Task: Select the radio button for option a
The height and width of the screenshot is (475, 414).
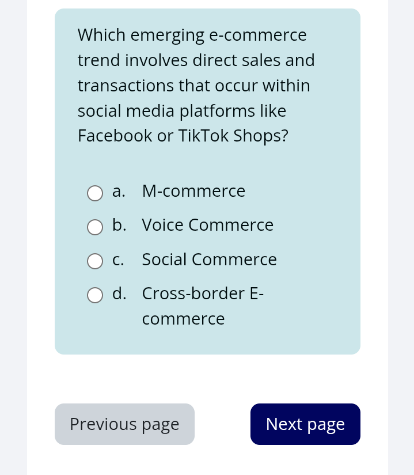Action: click(x=95, y=193)
